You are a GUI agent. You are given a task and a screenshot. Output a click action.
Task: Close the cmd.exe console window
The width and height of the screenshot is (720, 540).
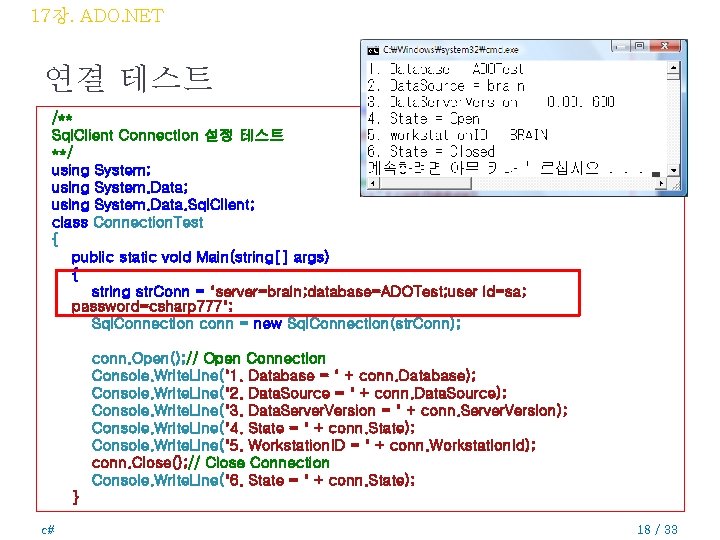(x=664, y=46)
